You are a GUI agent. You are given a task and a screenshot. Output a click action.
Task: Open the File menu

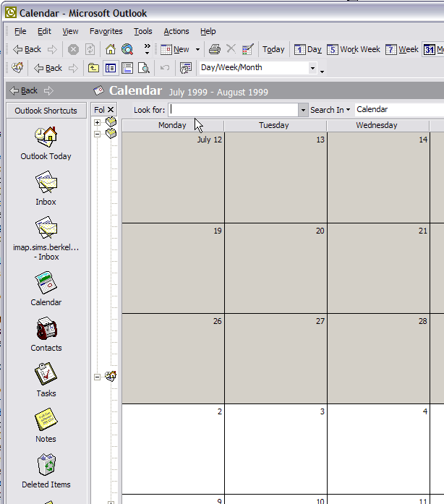(x=20, y=31)
